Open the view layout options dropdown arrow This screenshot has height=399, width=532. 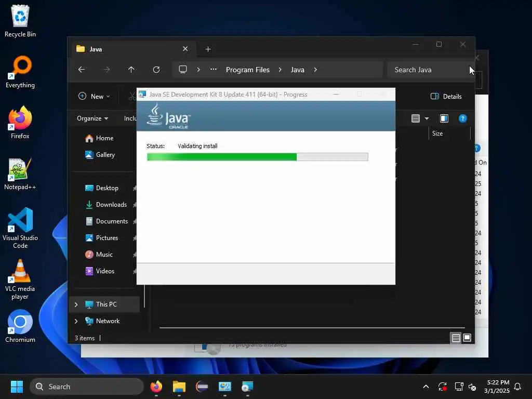[427, 118]
